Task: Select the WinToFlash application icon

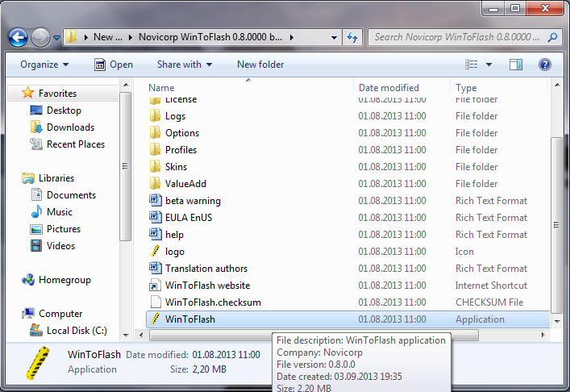Action: (156, 319)
